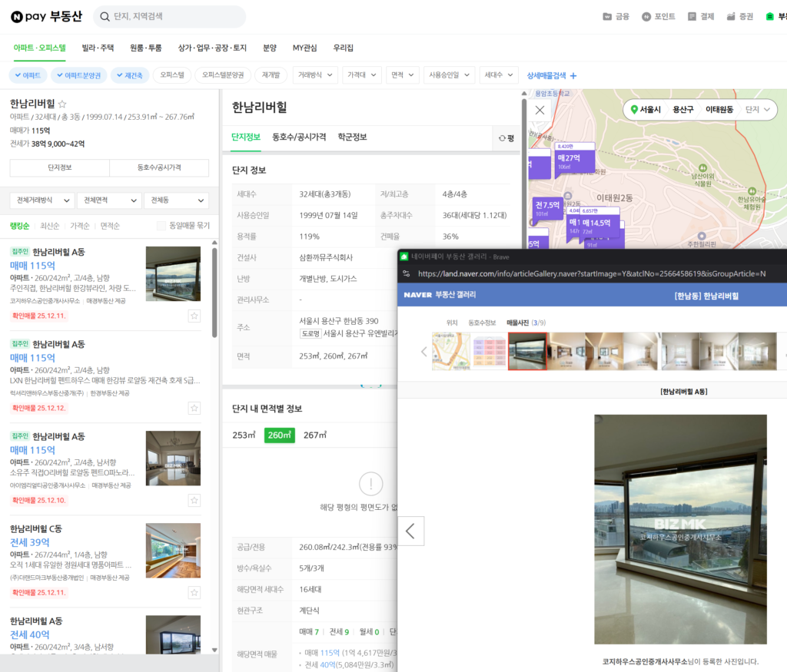Viewport: 787px width, 672px height.
Task: Open the 거래방식 filter dropdown
Action: [x=315, y=75]
